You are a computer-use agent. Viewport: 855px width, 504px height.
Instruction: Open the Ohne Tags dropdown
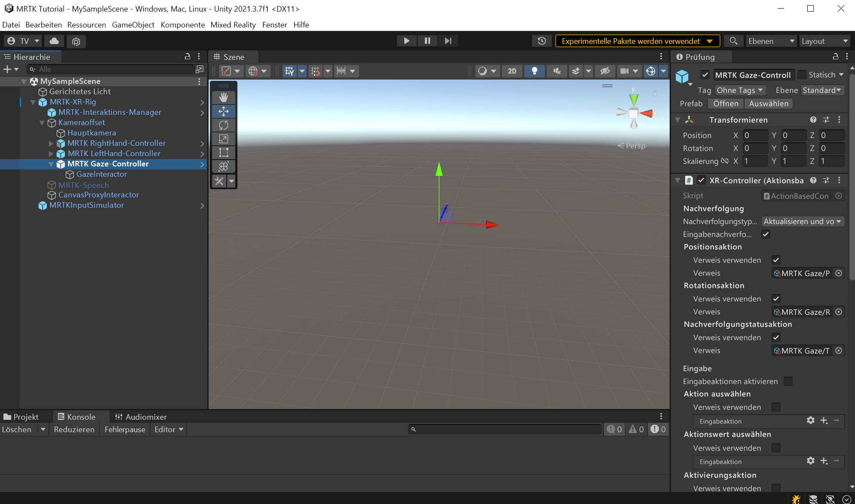pyautogui.click(x=740, y=90)
